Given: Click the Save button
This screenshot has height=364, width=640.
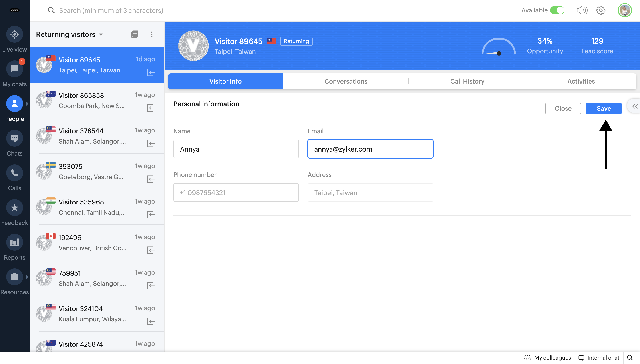Looking at the screenshot, I should click(603, 108).
